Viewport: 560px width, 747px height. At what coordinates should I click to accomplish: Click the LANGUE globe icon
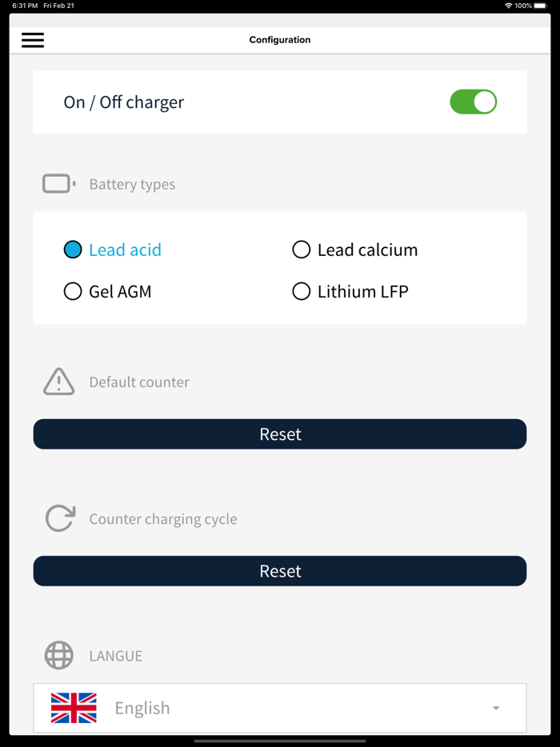pyautogui.click(x=58, y=655)
